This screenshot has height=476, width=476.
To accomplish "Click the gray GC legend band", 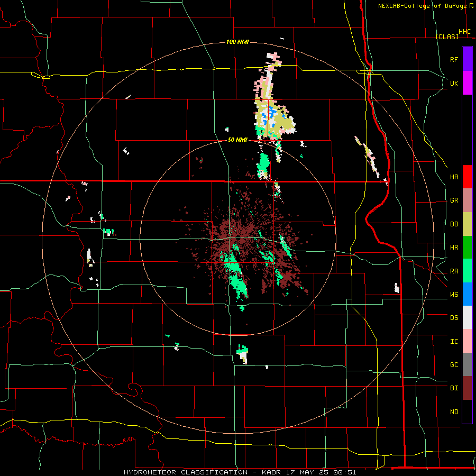I will [467, 364].
